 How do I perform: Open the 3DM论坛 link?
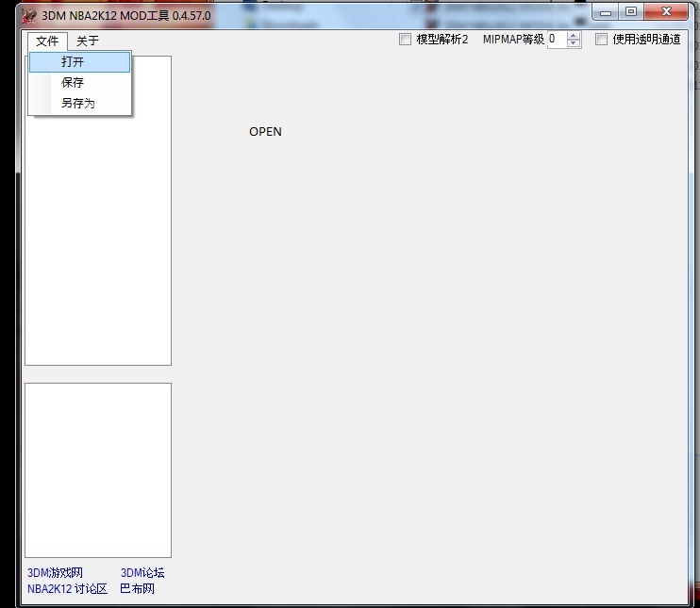coord(142,573)
